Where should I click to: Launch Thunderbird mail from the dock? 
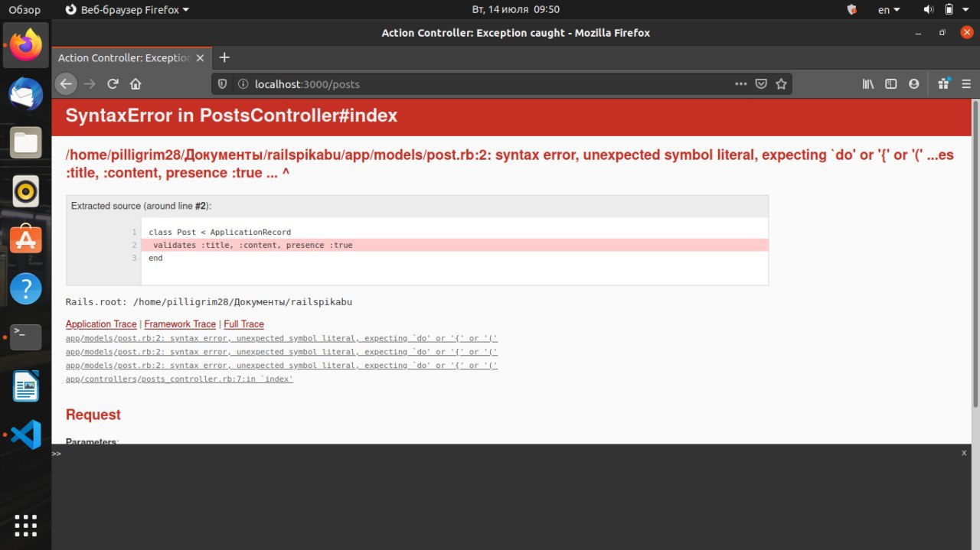point(26,94)
